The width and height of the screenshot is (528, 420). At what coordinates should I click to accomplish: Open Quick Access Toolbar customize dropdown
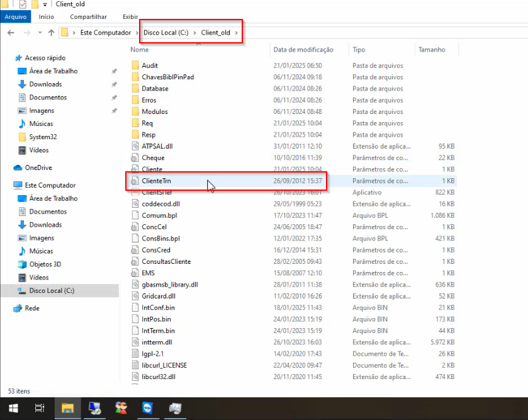(x=45, y=4)
